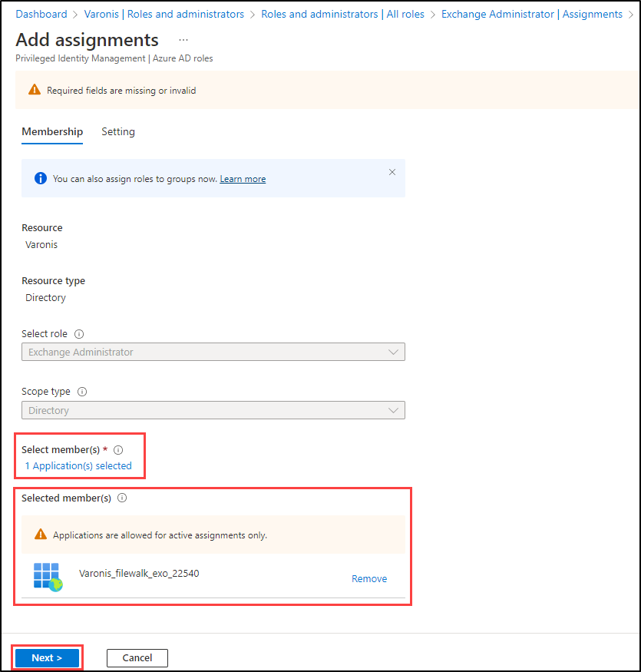This screenshot has height=672, width=641.
Task: View the Select member(s) info icon
Action: tap(117, 450)
